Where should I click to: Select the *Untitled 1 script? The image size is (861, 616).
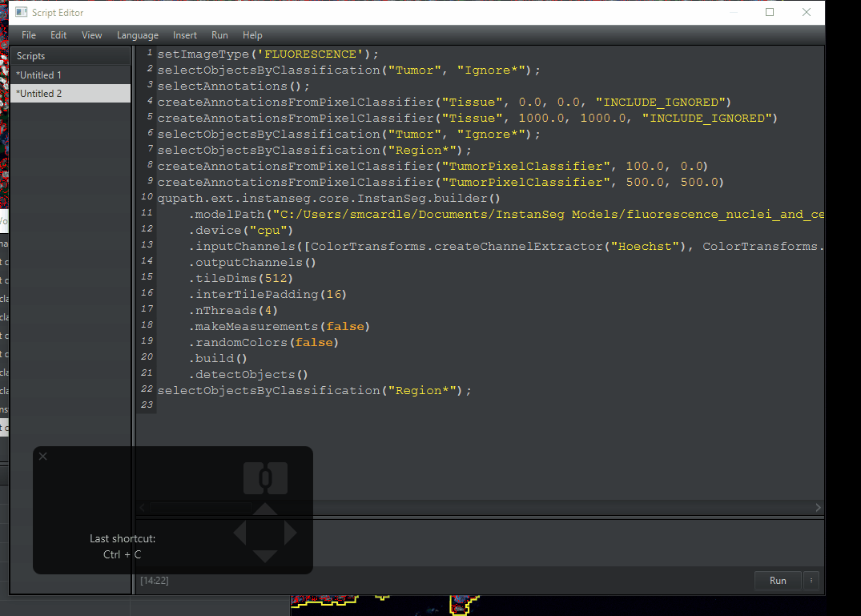[70, 74]
